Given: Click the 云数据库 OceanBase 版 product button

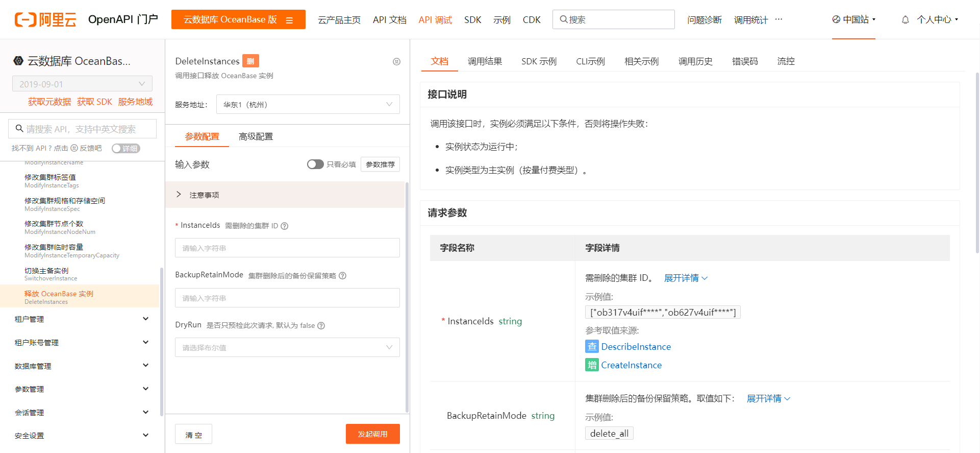Looking at the screenshot, I should click(238, 19).
